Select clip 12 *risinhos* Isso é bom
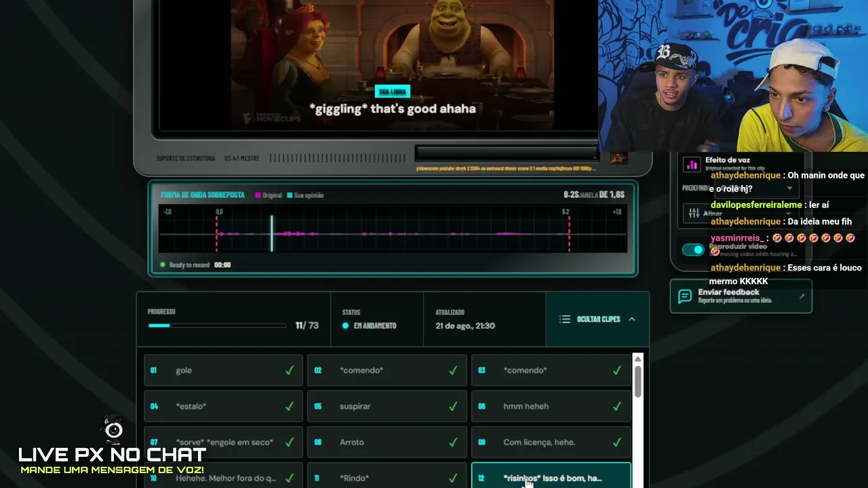Viewport: 868px width, 488px height. (x=551, y=476)
